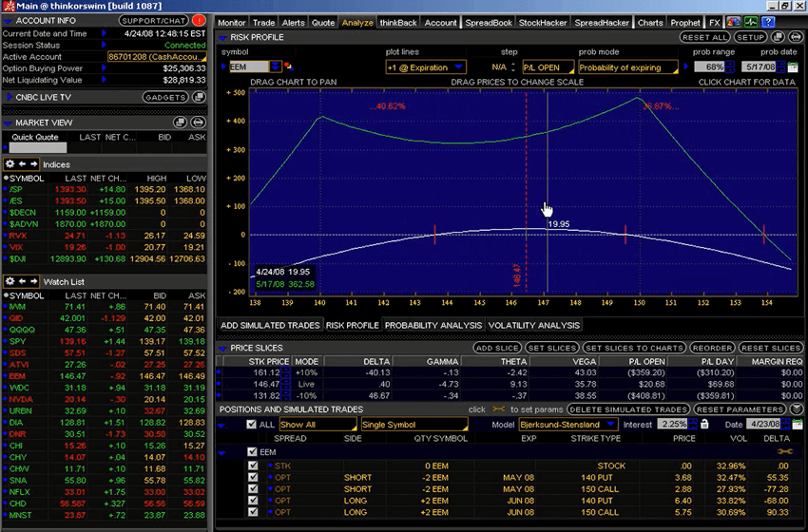The width and height of the screenshot is (808, 532).
Task: Open the Model Bjerksund-Stensland dropdown
Action: click(x=568, y=425)
